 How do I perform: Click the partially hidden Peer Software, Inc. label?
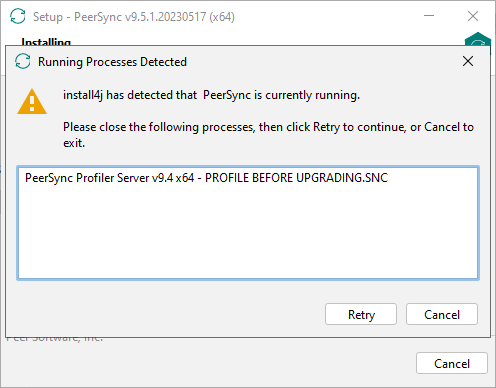pos(55,339)
